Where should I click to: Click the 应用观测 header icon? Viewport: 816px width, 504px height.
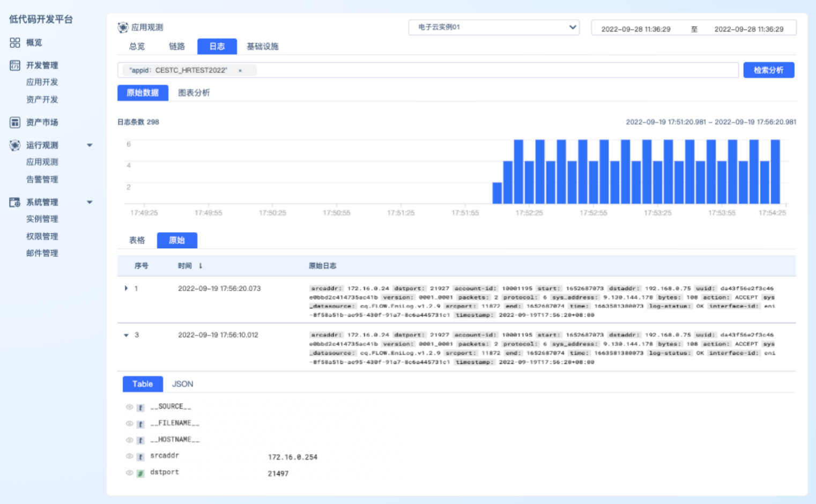123,27
